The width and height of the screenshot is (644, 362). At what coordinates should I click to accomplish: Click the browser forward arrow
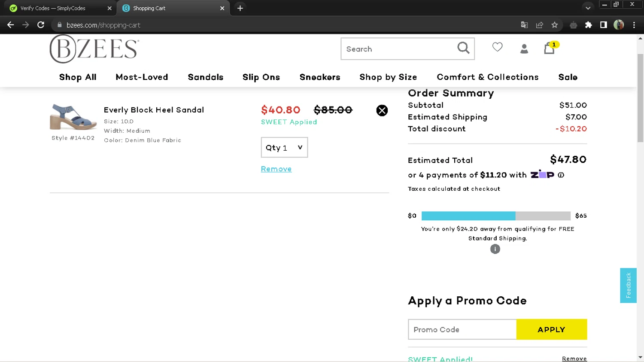pyautogui.click(x=26, y=25)
